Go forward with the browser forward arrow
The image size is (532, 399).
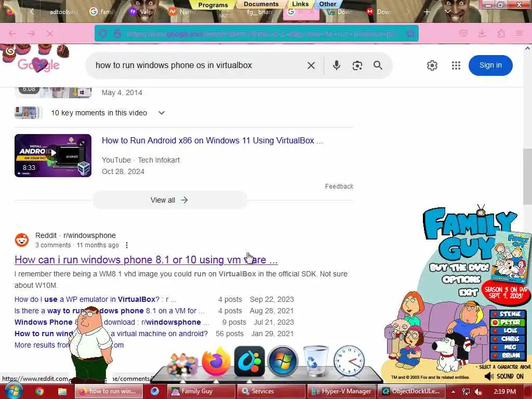click(31, 34)
